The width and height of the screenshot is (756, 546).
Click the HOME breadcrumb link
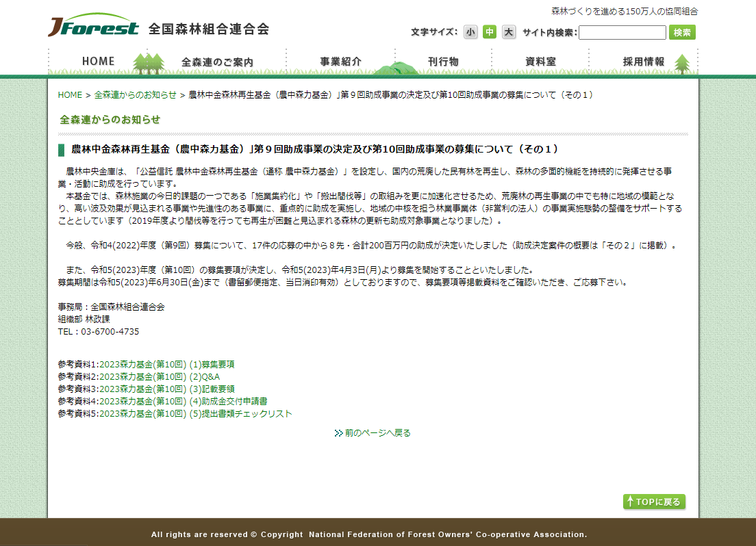[x=70, y=95]
